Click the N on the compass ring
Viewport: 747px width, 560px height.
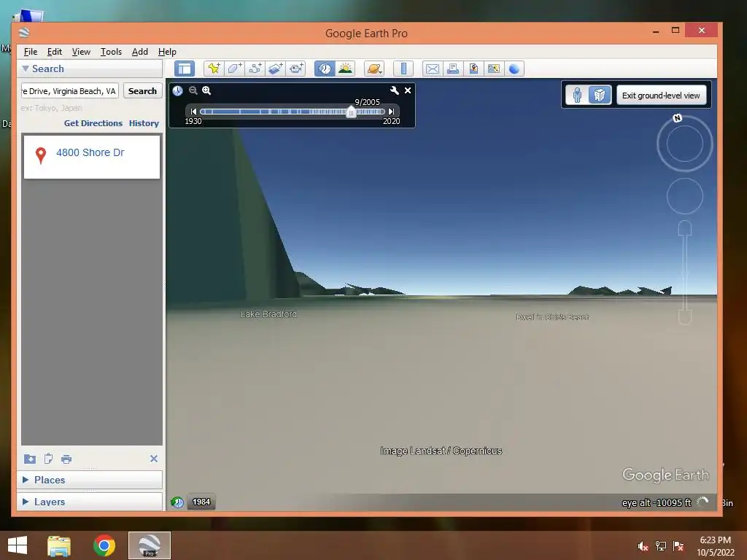678,118
